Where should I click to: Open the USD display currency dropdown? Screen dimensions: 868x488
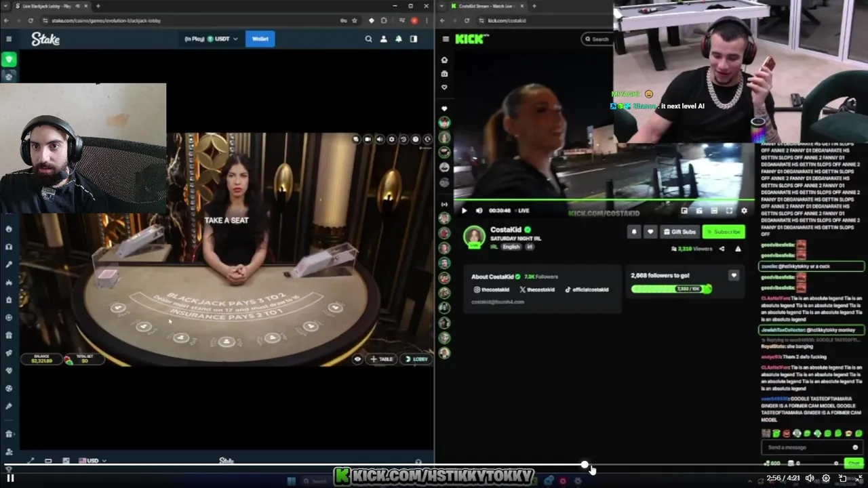pos(93,461)
